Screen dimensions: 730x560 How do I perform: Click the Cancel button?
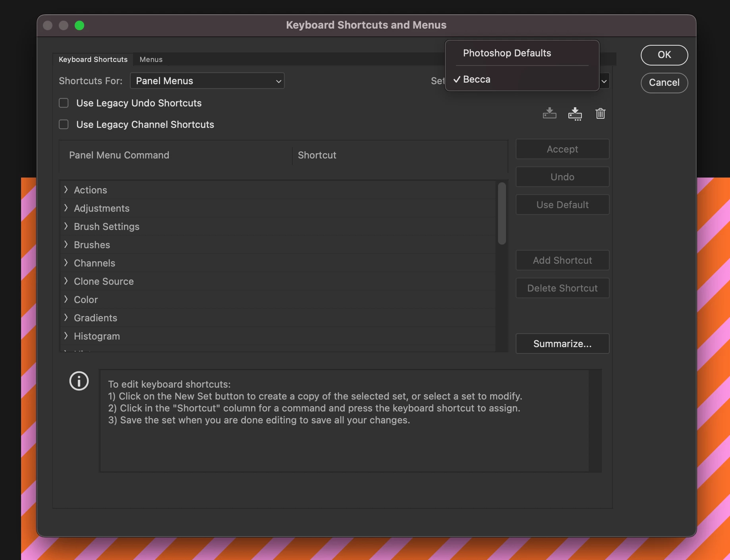[664, 83]
